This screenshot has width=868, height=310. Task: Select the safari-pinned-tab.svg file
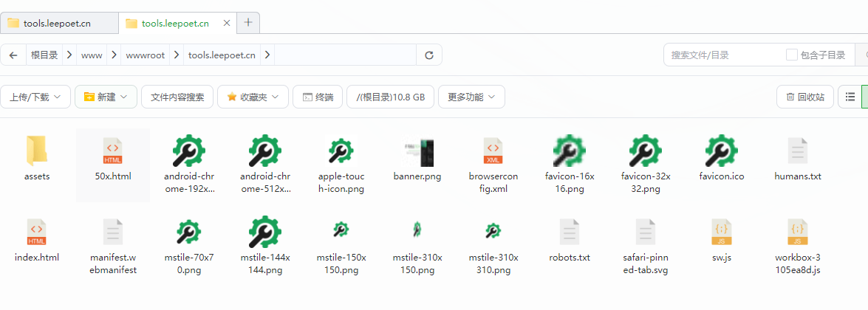click(645, 232)
